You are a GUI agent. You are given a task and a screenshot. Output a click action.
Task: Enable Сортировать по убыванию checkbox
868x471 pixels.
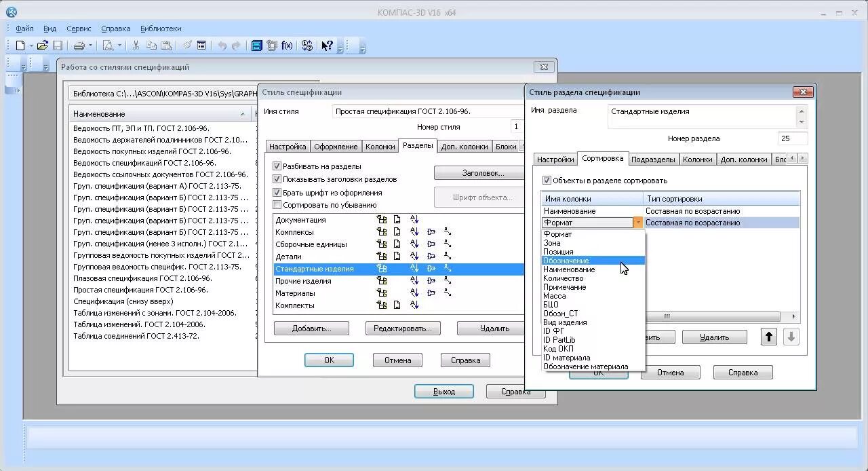[x=277, y=205]
